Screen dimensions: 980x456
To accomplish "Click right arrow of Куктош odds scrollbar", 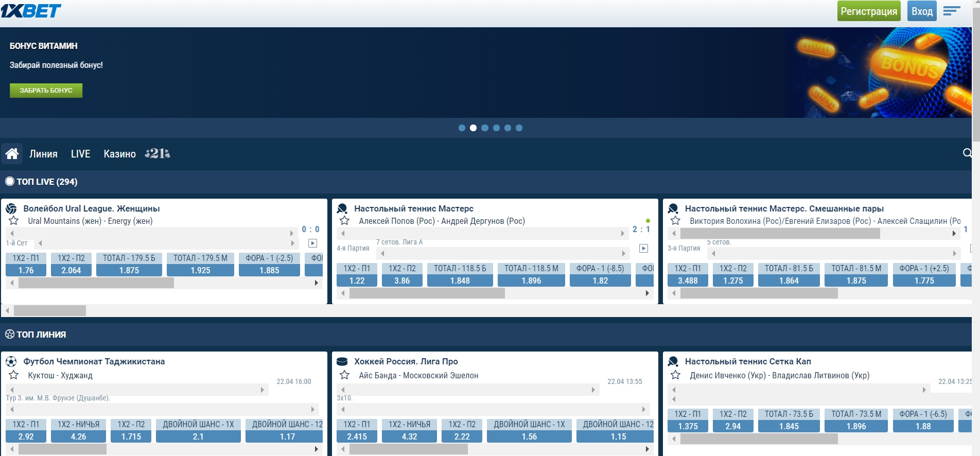I will click(316, 449).
